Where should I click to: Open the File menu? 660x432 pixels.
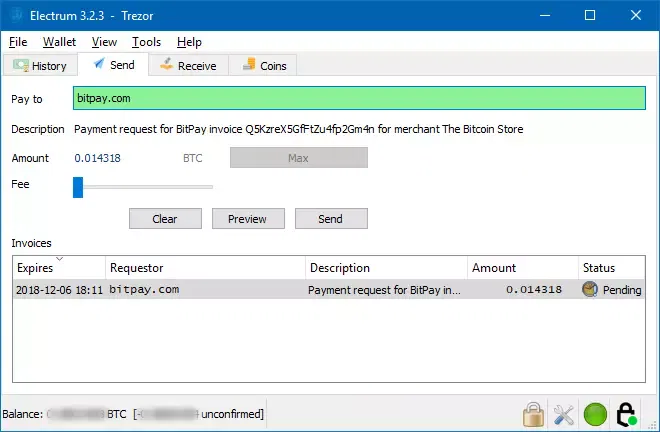pyautogui.click(x=18, y=42)
